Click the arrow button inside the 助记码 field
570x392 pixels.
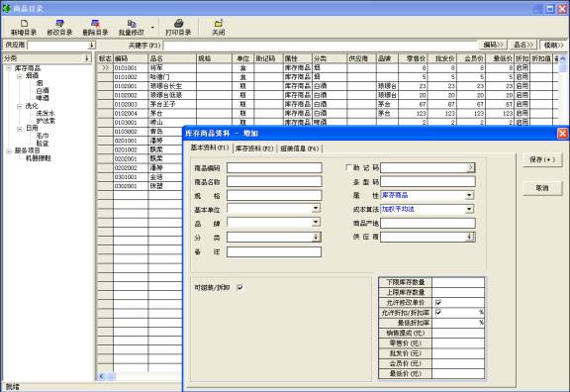[470, 167]
